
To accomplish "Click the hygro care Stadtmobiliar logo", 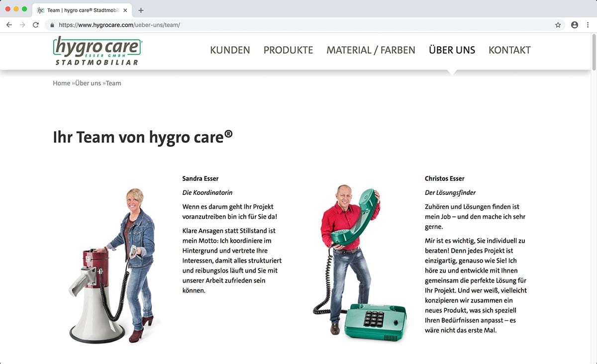I will [x=98, y=50].
